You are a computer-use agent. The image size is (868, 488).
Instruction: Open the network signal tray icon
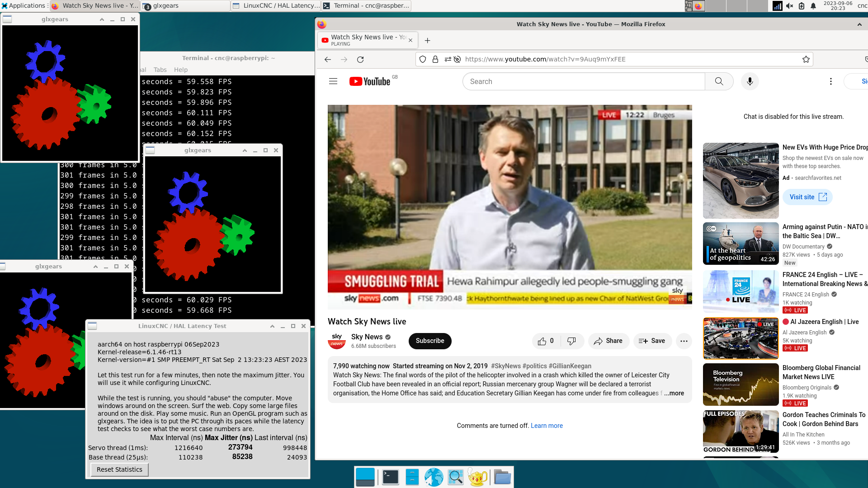(x=778, y=6)
